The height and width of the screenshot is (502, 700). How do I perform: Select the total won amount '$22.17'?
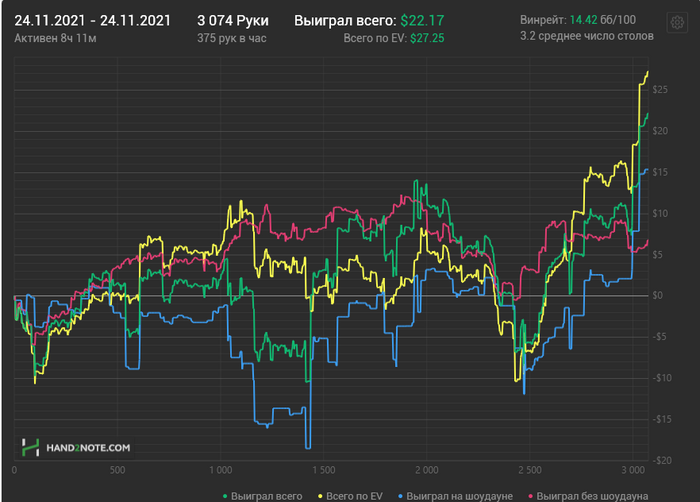422,21
